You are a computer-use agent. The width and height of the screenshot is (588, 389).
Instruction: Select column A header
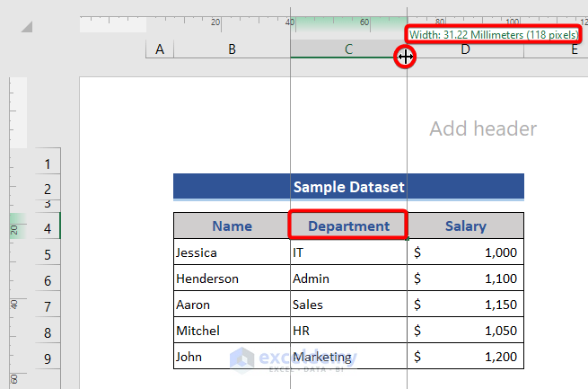pyautogui.click(x=160, y=49)
